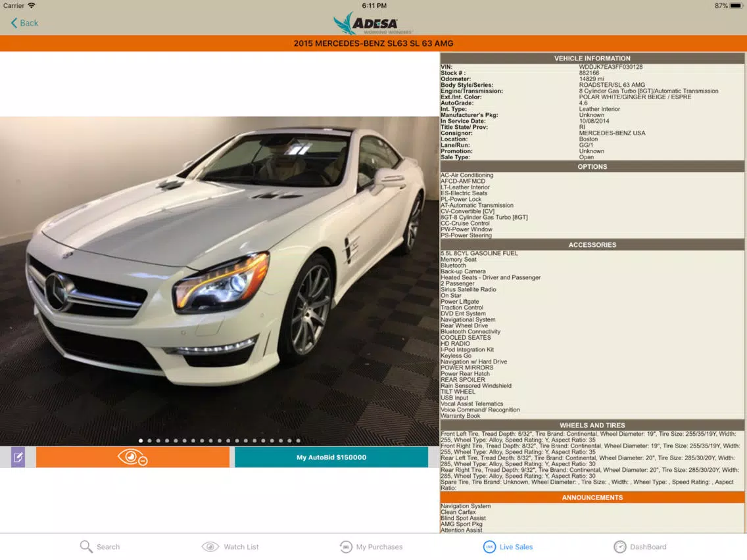Image resolution: width=747 pixels, height=560 pixels.
Task: Open the vehicle notes edit icon
Action: (18, 457)
